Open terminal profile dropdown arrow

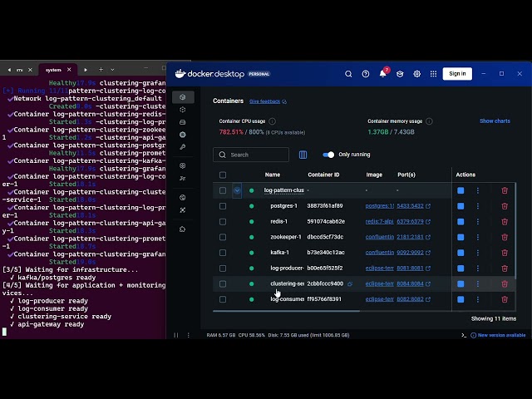click(112, 70)
